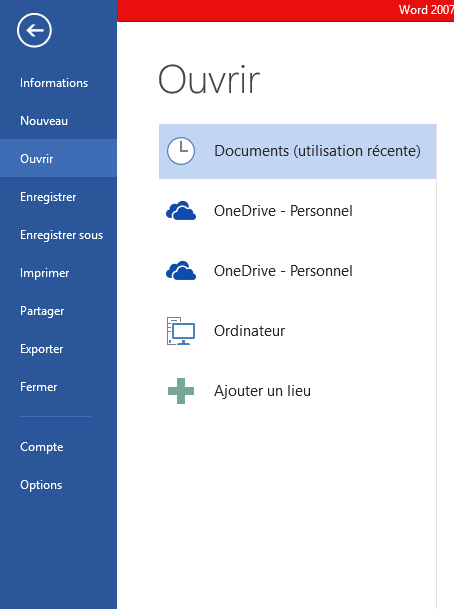Screen dimensions: 454x609
Task: Click the back arrow circle icon
Action: pyautogui.click(x=34, y=30)
